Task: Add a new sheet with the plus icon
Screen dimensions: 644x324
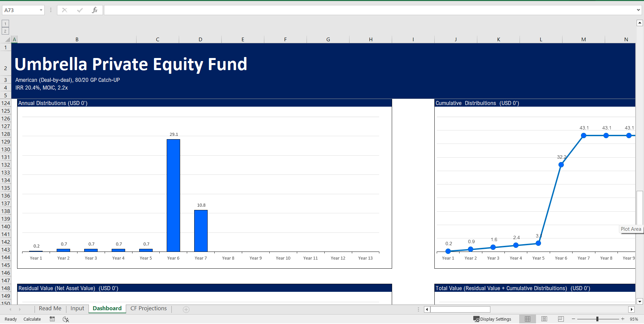Action: click(186, 309)
